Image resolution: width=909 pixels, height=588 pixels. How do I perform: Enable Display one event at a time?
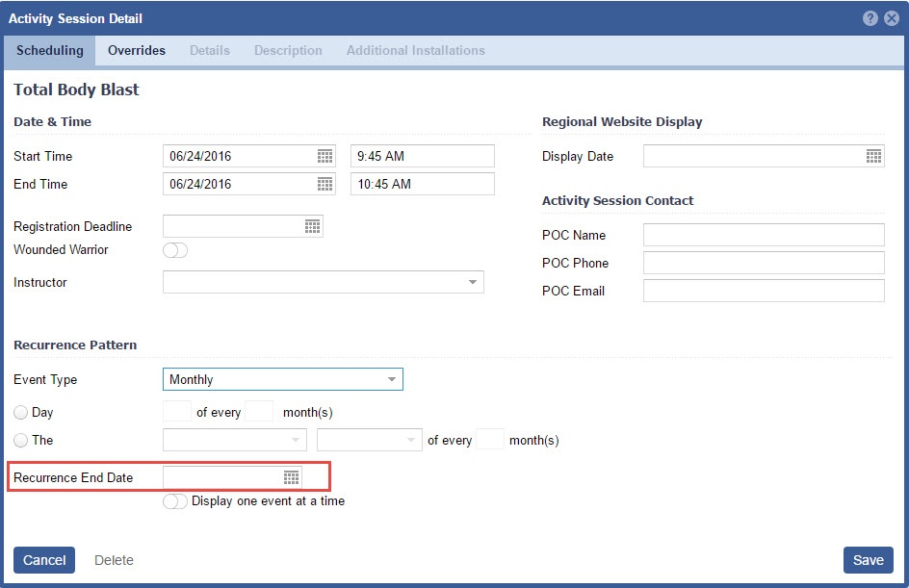click(x=175, y=501)
